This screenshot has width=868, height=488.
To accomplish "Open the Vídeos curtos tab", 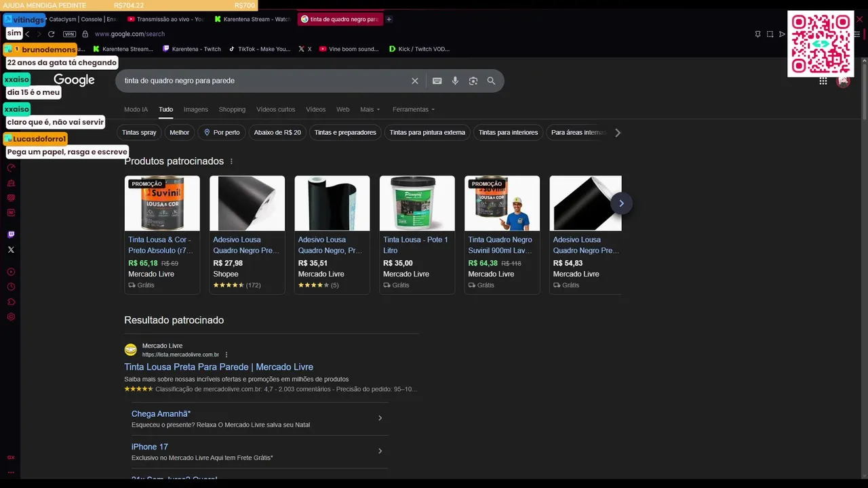I will point(275,109).
